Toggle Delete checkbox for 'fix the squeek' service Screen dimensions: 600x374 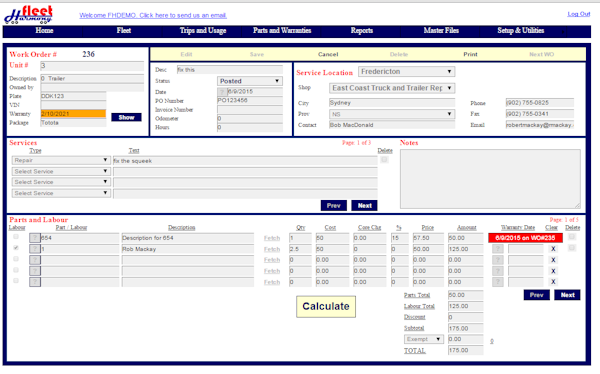pyautogui.click(x=385, y=160)
